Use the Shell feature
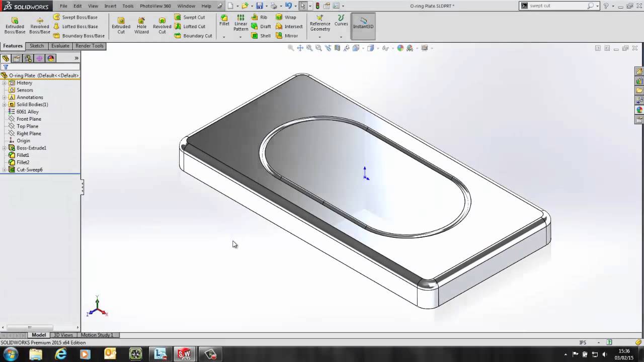Image resolution: width=644 pixels, height=362 pixels. [261, 36]
